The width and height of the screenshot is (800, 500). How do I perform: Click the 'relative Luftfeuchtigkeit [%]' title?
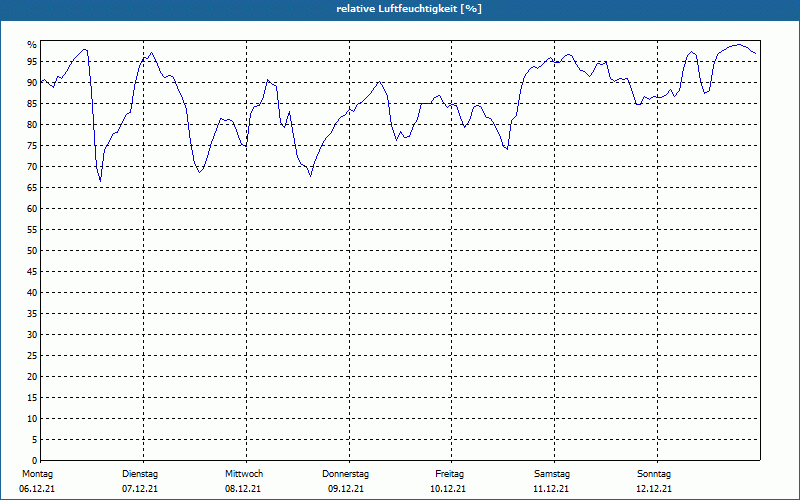coord(409,9)
